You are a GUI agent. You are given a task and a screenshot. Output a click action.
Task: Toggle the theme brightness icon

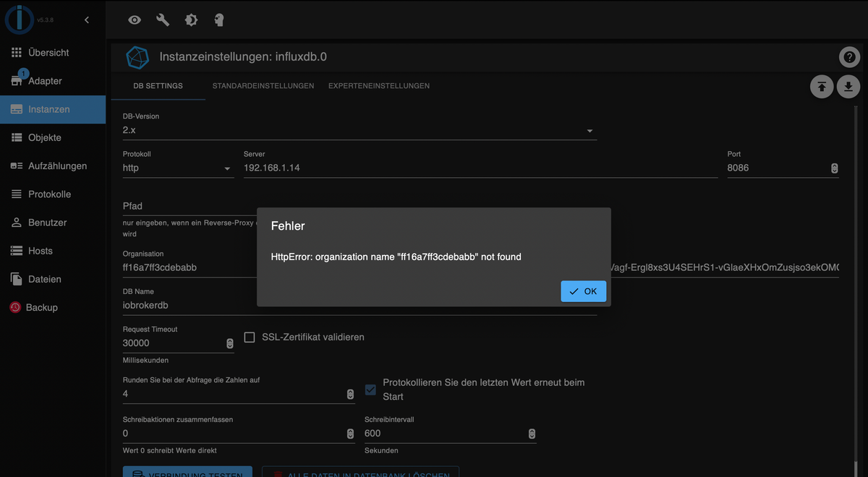[191, 20]
